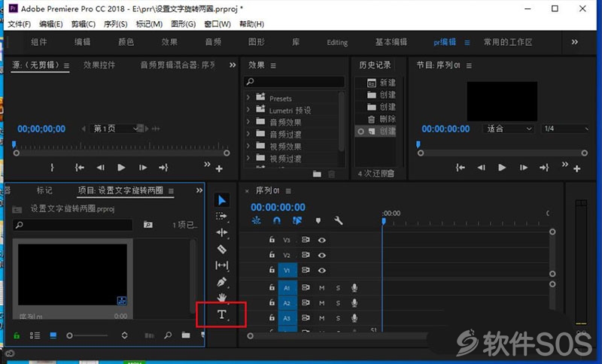The width and height of the screenshot is (602, 364).
Task: Click Program monitor button editor plus
Action: point(576,168)
